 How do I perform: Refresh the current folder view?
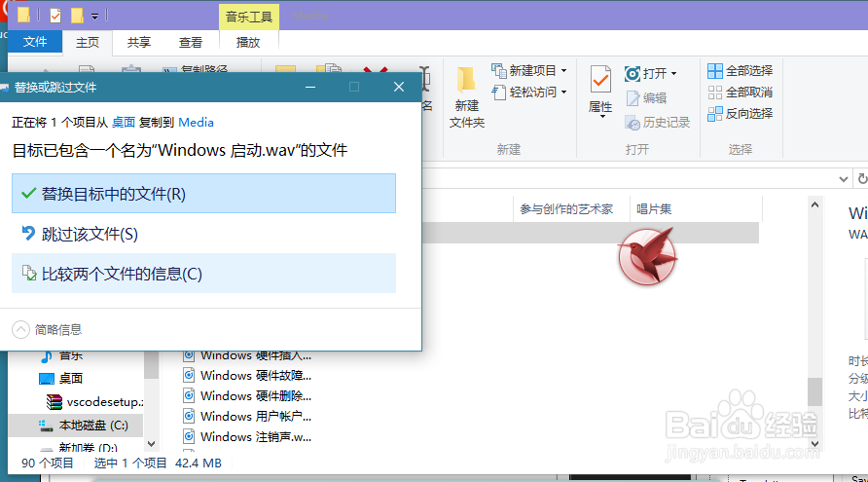click(862, 178)
